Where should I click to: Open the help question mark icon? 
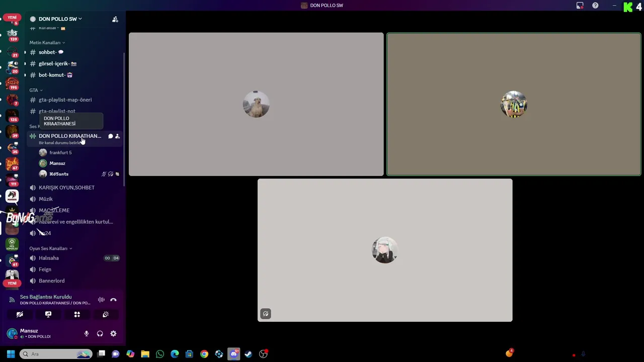(595, 6)
